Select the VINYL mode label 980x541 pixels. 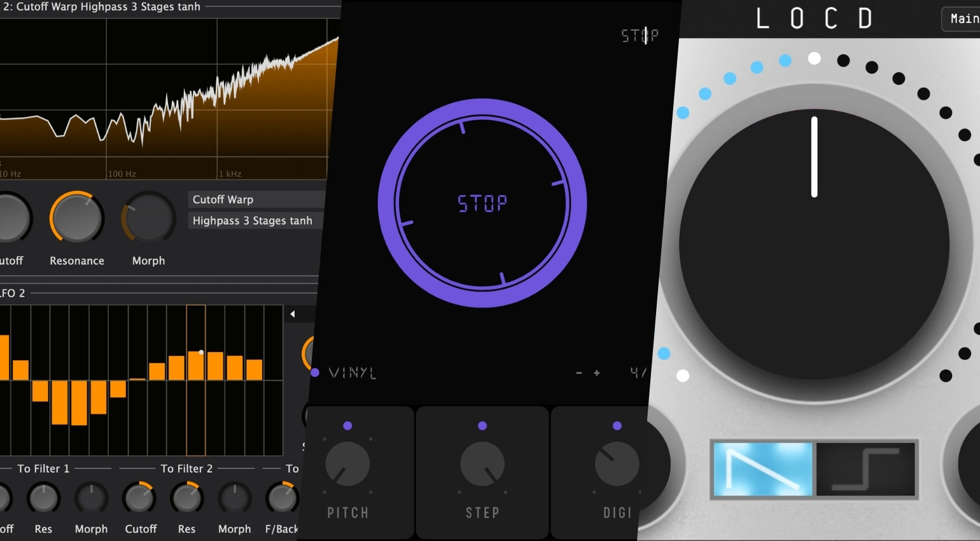coord(353,373)
